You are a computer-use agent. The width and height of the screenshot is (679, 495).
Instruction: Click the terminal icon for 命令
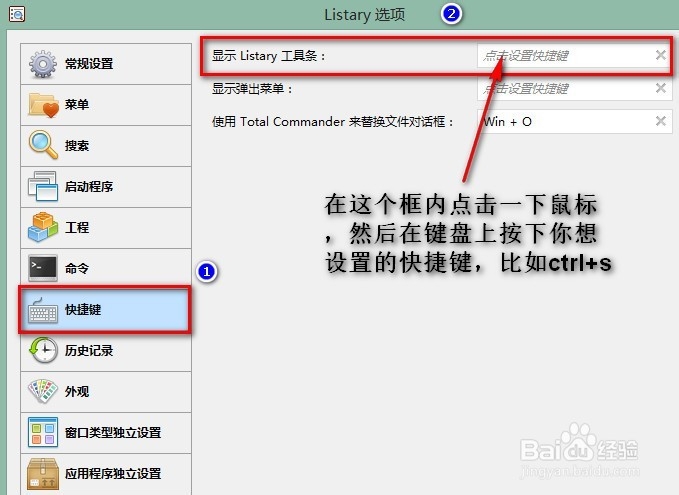click(43, 268)
